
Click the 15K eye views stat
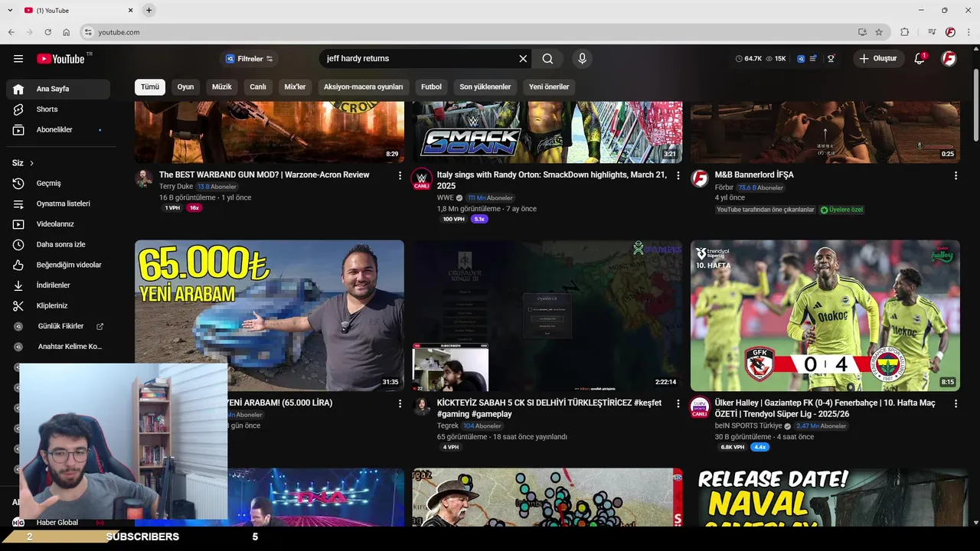click(776, 59)
